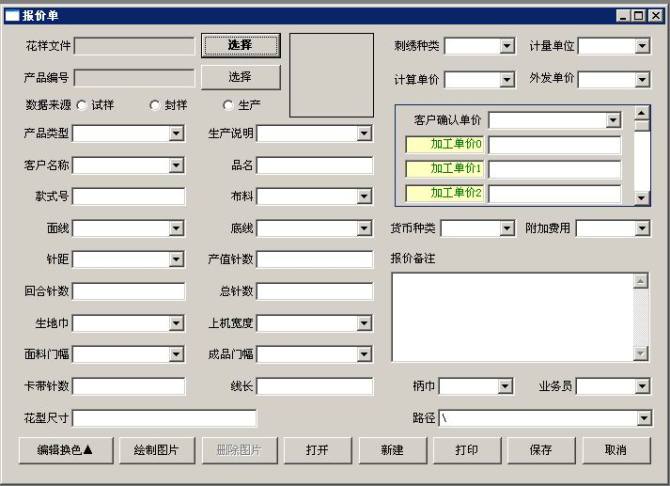Click the 报价备注 text area
Screen dimensions: 670x486
(512, 316)
